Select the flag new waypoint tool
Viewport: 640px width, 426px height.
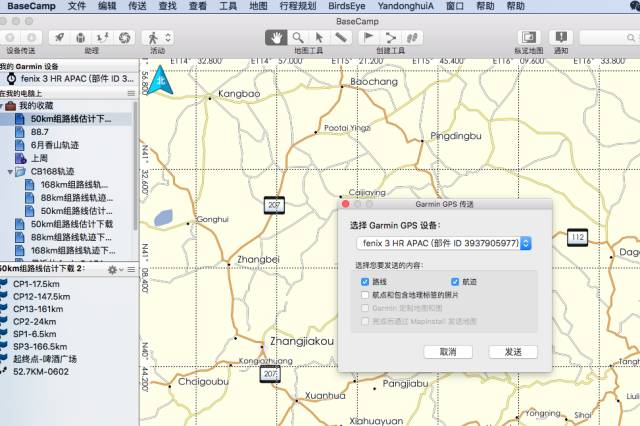pyautogui.click(x=369, y=38)
